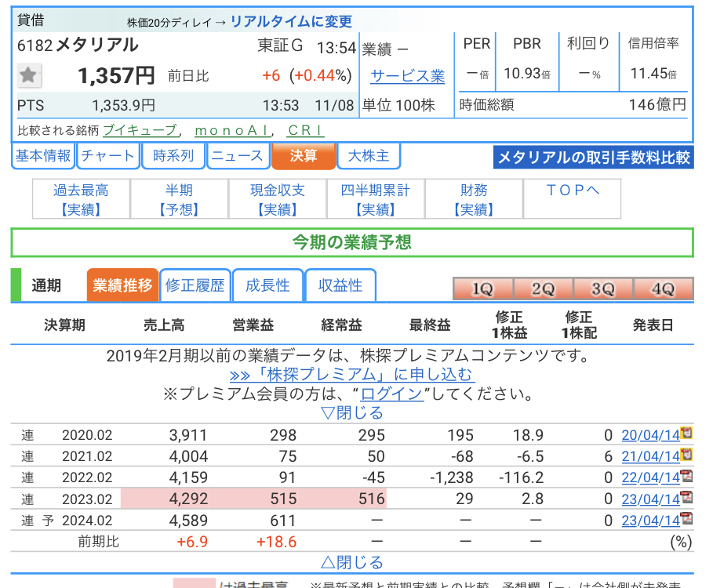The height and width of the screenshot is (588, 713).
Task: Open the PDF icon in the 2023.02 row
Action: tap(686, 498)
